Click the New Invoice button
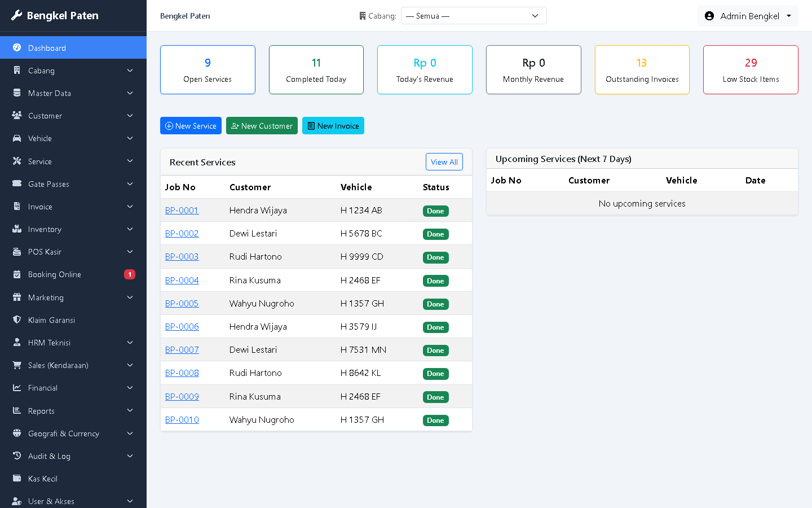812x508 pixels. (333, 126)
